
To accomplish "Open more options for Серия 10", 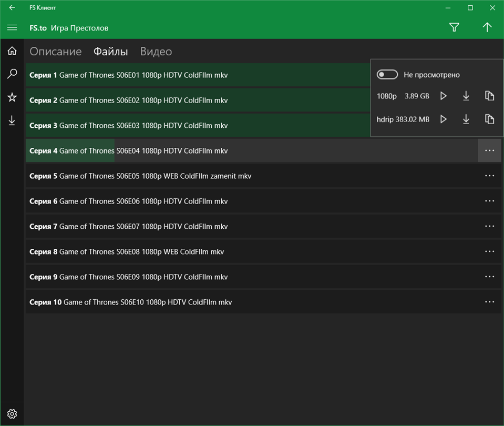I will (489, 302).
